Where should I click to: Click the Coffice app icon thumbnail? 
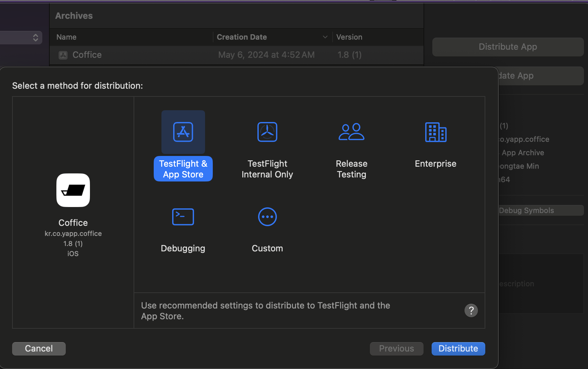point(73,190)
